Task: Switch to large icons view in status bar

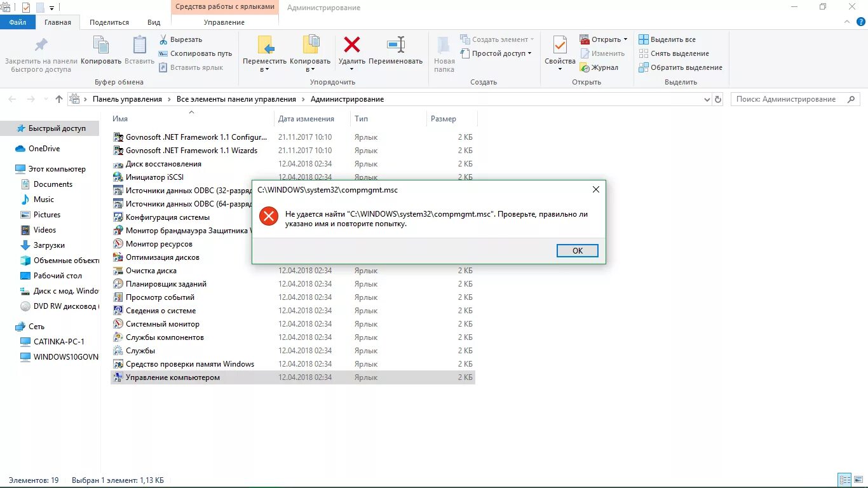Action: (x=858, y=480)
